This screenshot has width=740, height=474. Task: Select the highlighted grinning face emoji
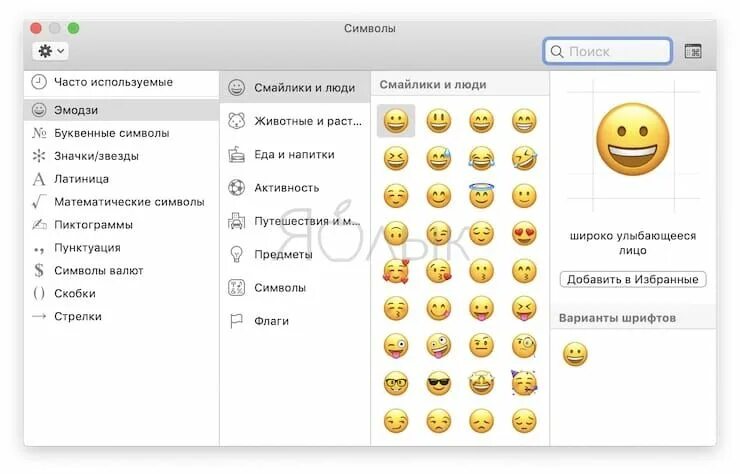[x=395, y=121]
